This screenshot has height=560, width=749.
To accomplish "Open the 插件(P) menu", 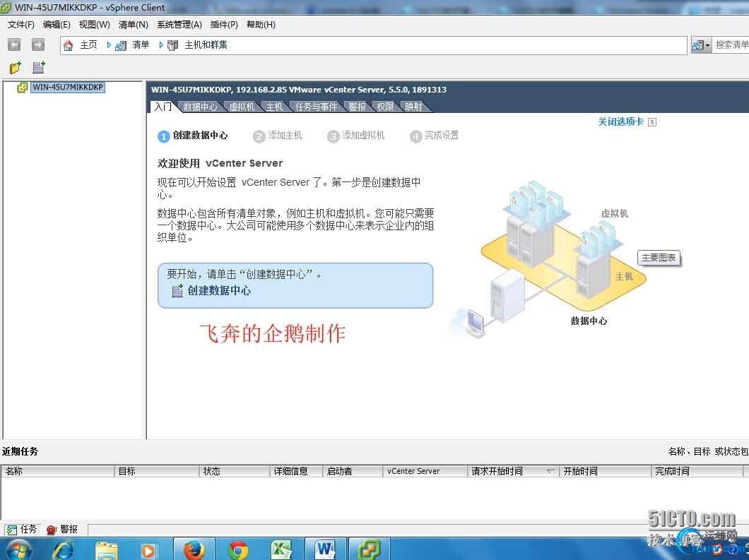I will [224, 24].
